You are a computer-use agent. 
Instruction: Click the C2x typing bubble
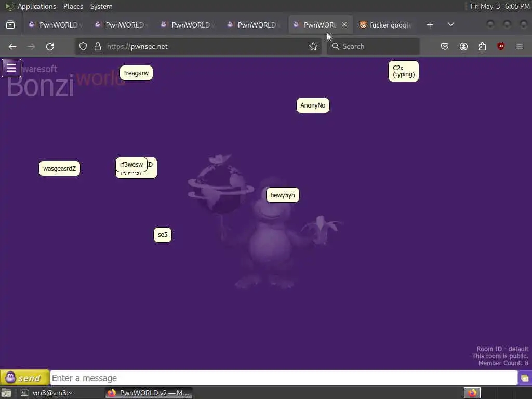[x=403, y=71]
